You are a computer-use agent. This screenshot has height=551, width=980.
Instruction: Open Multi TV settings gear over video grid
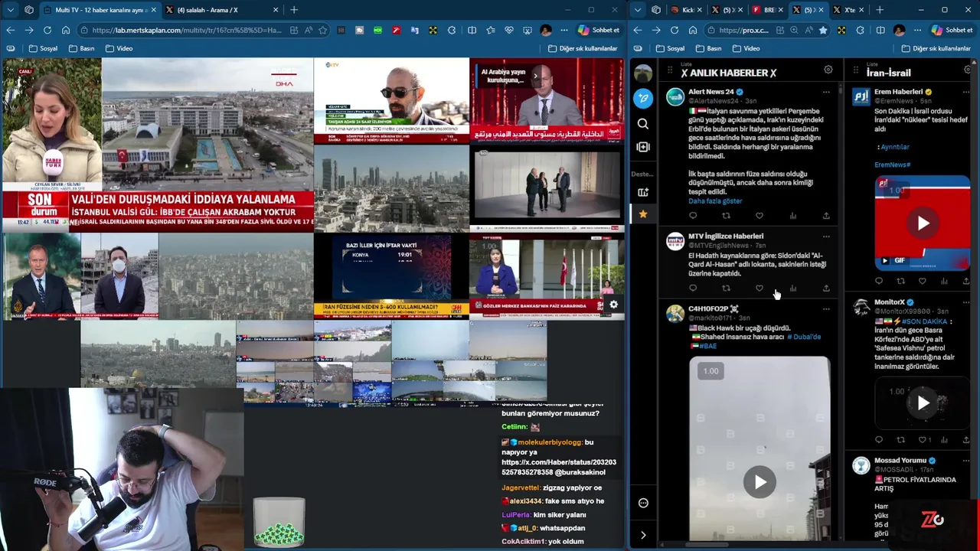pos(613,305)
